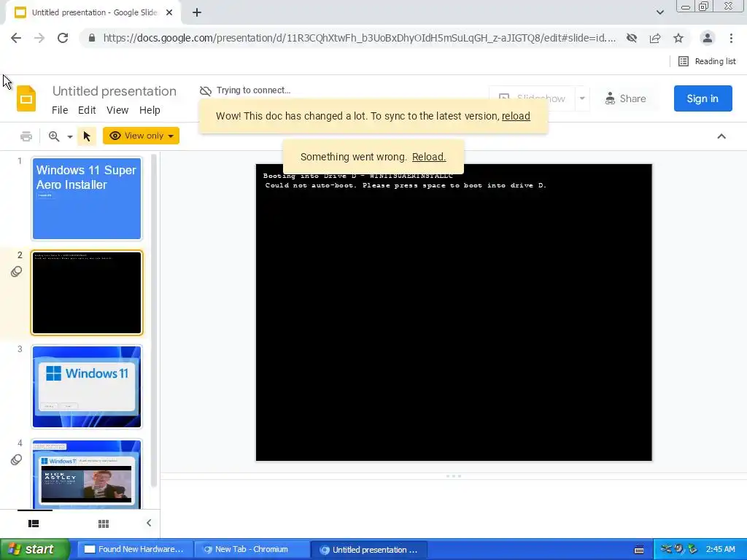Click the filmstrip vertical scrollbar

click(154, 321)
